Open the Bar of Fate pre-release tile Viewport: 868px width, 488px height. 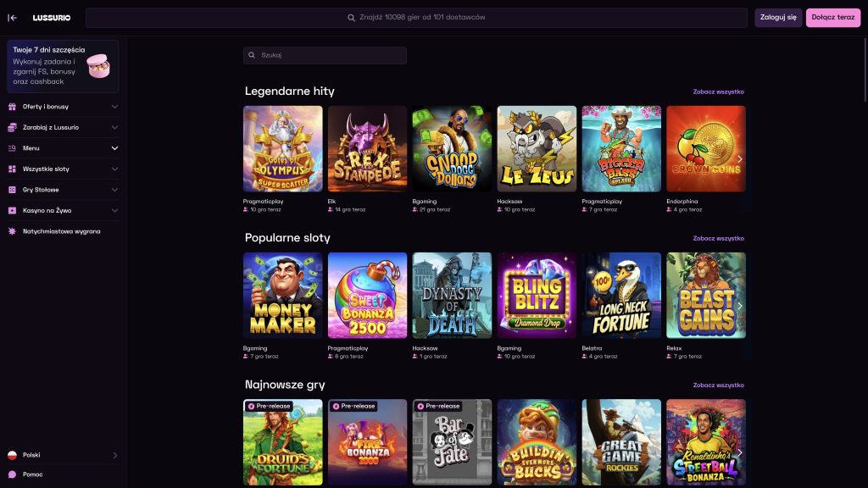453,442
